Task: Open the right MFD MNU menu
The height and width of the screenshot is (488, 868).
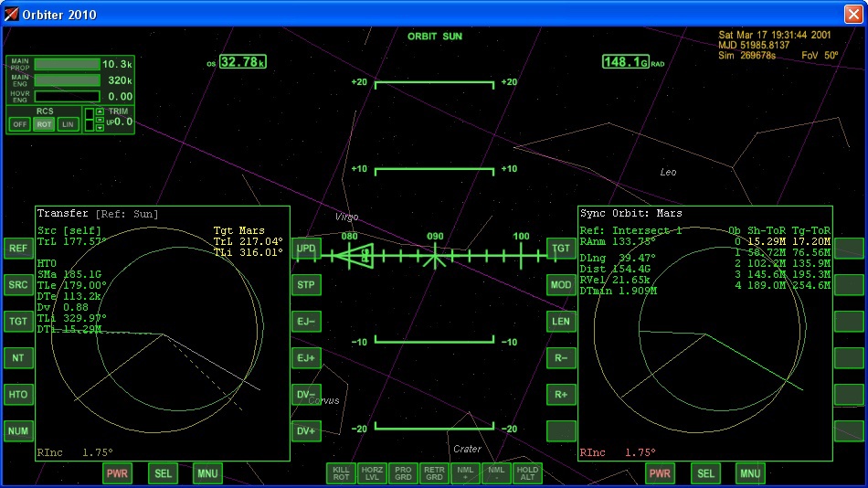Action: [750, 473]
